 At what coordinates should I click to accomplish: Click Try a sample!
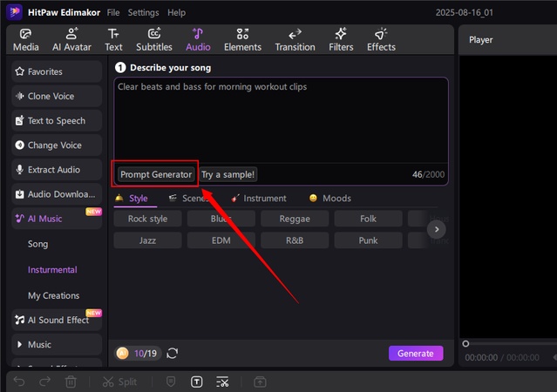(x=228, y=174)
